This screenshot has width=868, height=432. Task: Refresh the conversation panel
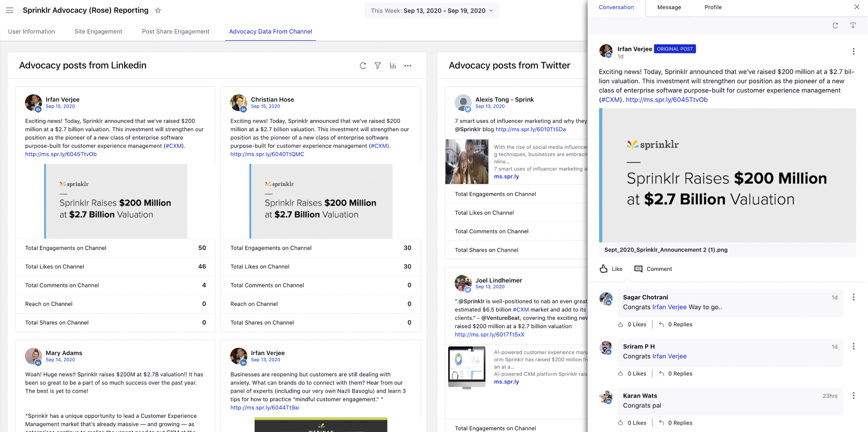tap(835, 25)
